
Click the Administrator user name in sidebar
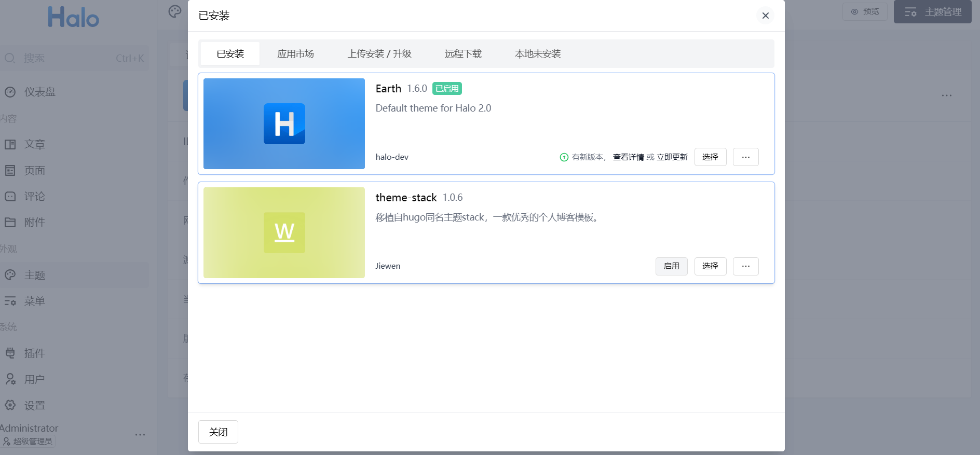(29, 429)
